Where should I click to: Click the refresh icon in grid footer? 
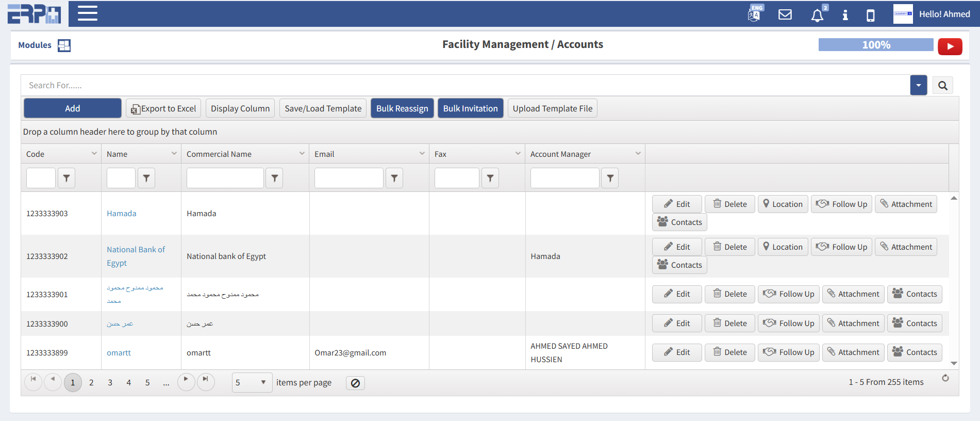click(x=945, y=378)
